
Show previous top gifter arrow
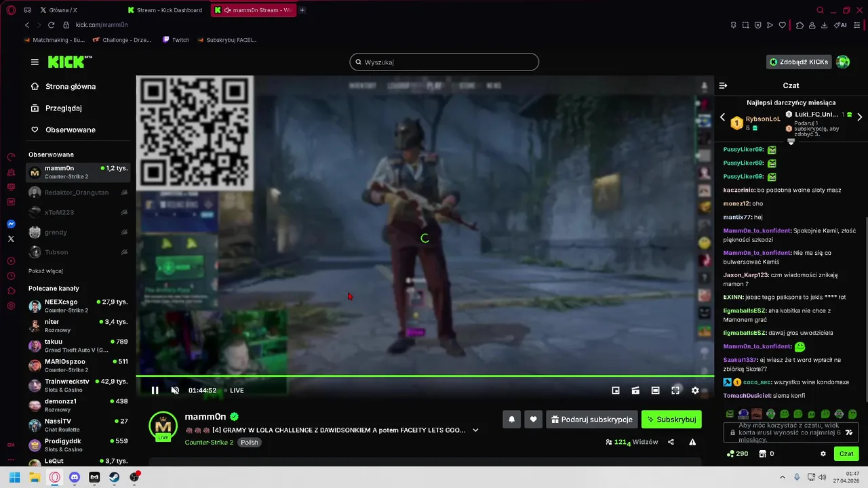722,117
